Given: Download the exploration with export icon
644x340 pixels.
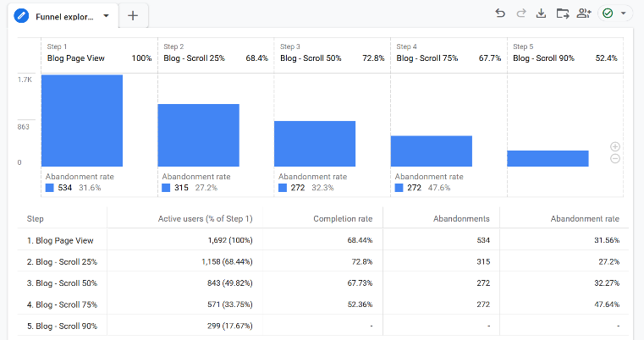Looking at the screenshot, I should click(542, 14).
